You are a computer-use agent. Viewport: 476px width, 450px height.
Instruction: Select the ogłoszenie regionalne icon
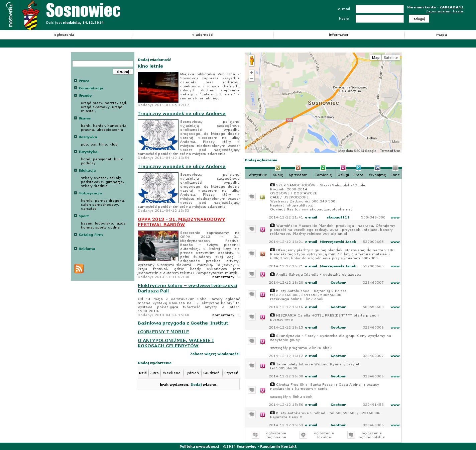pos(255,435)
